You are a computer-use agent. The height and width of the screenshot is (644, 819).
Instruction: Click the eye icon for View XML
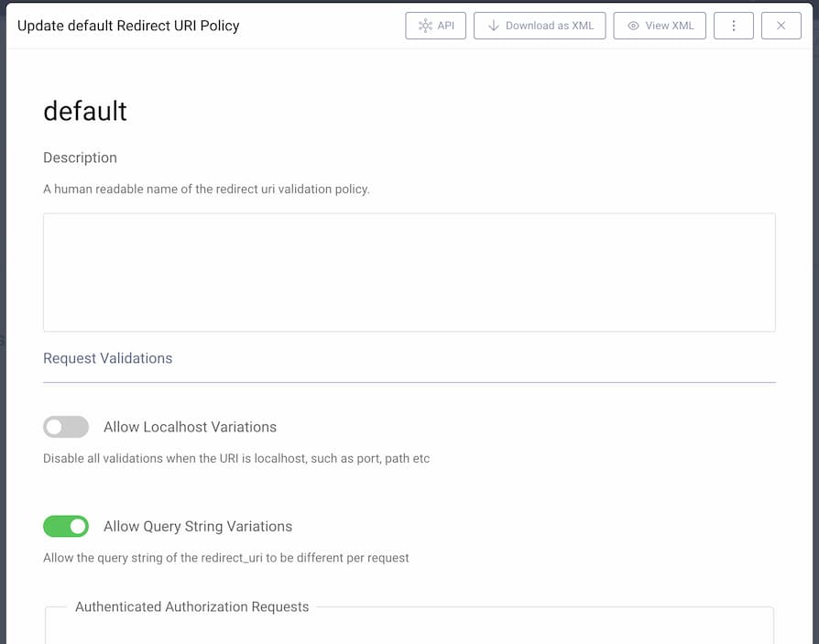click(633, 26)
